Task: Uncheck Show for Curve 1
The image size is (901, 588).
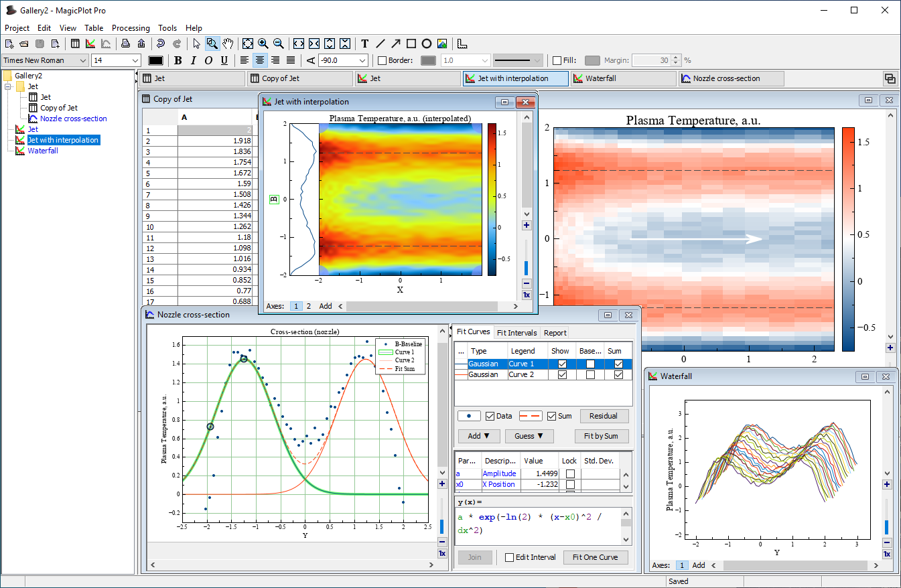Action: [563, 364]
